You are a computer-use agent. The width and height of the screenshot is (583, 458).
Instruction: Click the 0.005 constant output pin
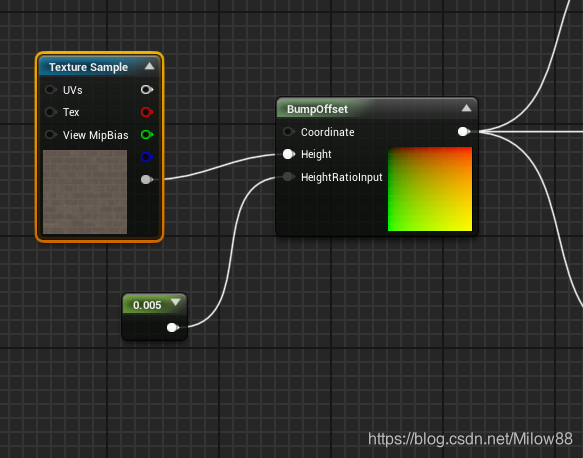(x=173, y=328)
